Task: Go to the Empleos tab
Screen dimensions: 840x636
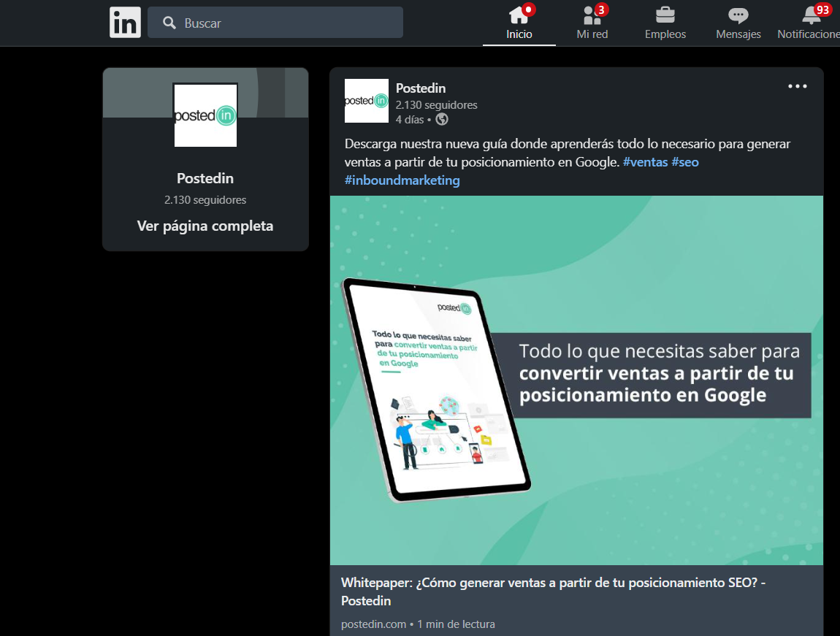Action: [665, 23]
